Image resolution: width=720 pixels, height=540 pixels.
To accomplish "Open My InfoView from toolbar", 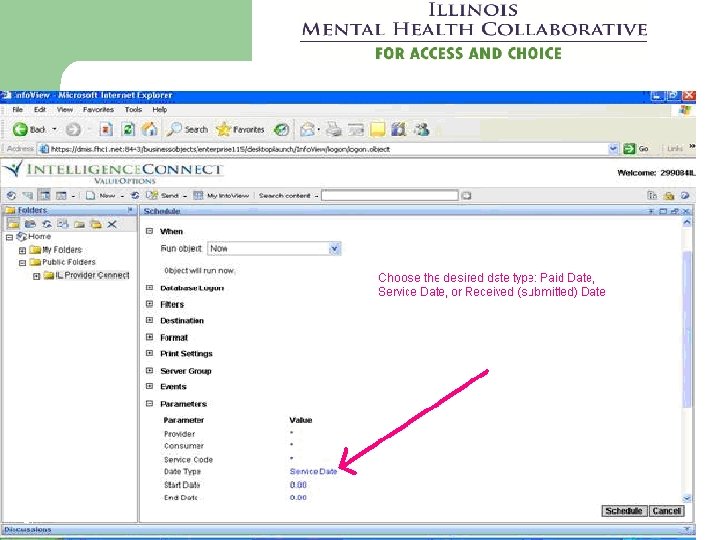I will coord(221,196).
